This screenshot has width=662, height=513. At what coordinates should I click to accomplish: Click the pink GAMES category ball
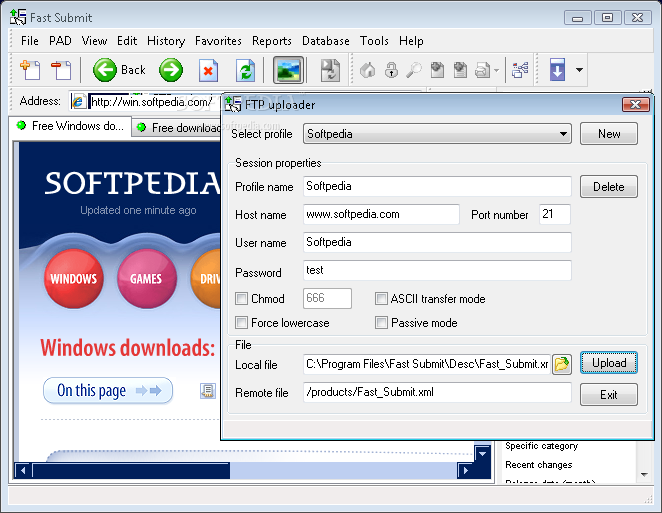point(147,278)
